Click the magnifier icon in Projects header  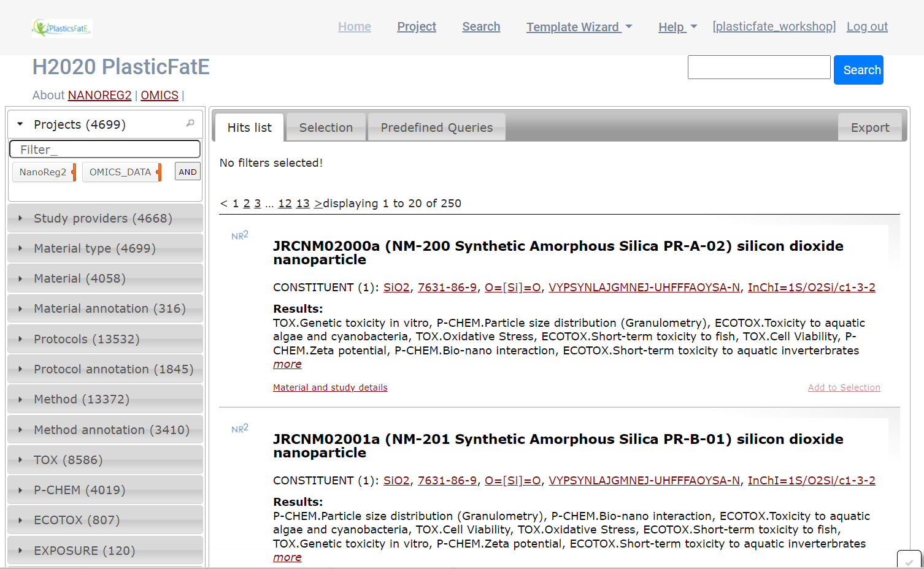pos(190,124)
